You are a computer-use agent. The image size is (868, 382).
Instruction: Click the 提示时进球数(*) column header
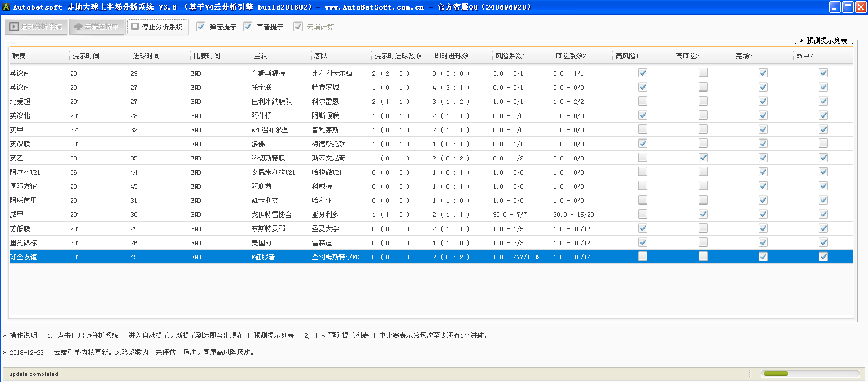tap(400, 56)
